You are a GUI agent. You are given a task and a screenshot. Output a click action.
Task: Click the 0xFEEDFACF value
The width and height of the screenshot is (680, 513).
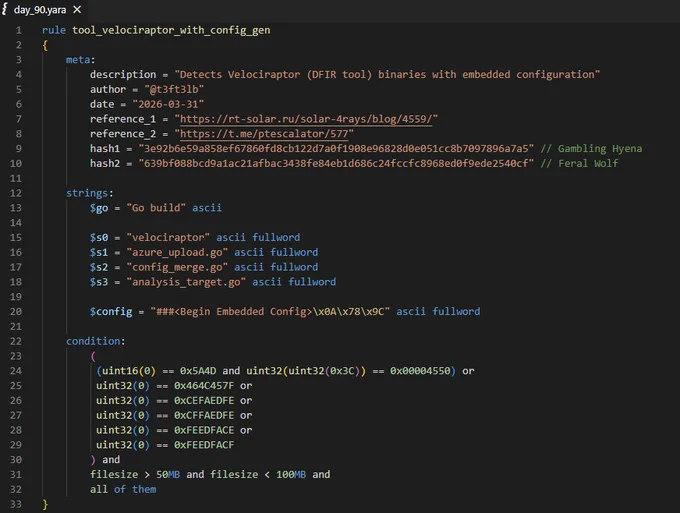pyautogui.click(x=204, y=444)
